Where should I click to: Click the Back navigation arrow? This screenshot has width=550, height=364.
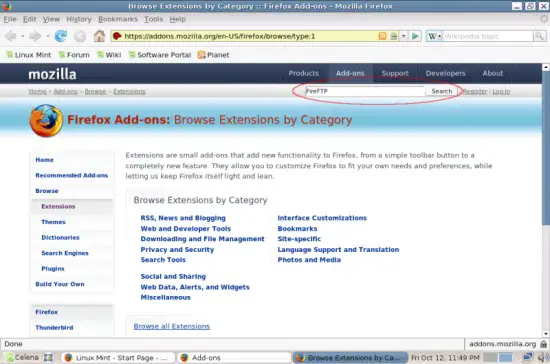click(x=11, y=36)
